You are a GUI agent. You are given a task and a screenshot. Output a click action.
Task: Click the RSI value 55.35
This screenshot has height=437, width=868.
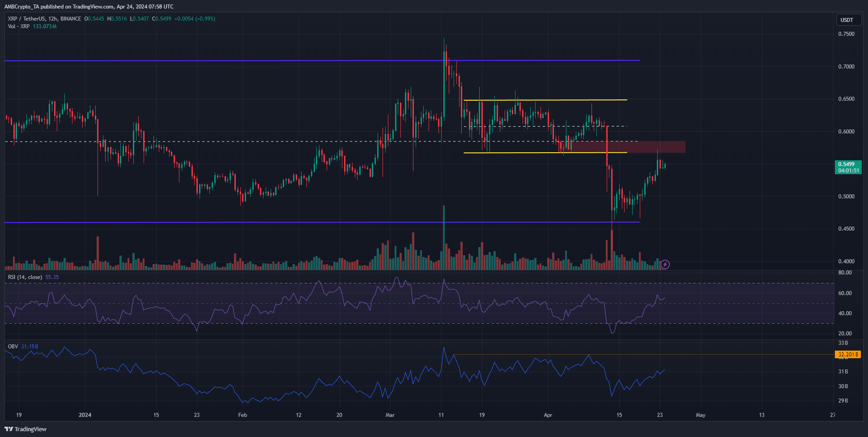(x=52, y=277)
